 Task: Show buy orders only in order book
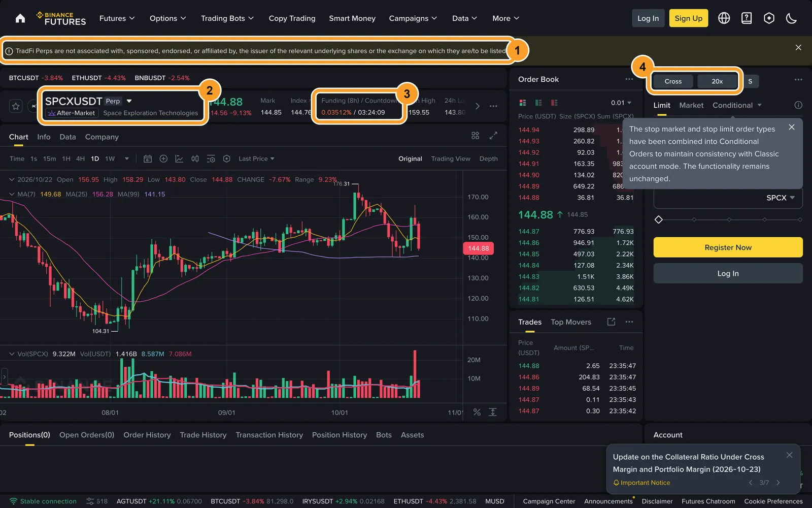point(538,103)
